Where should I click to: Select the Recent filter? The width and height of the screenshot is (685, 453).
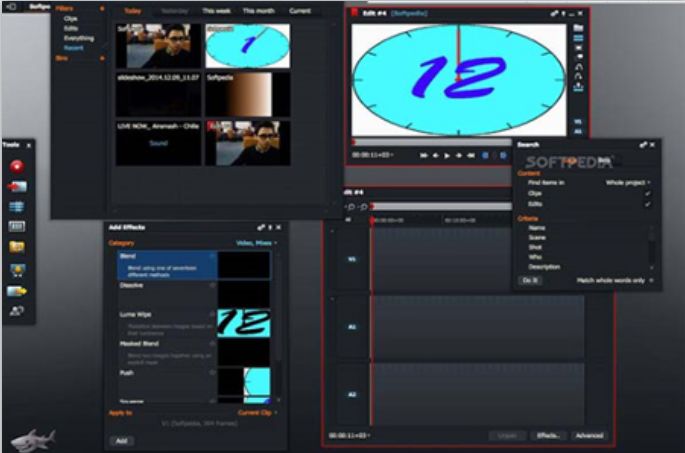coord(73,48)
